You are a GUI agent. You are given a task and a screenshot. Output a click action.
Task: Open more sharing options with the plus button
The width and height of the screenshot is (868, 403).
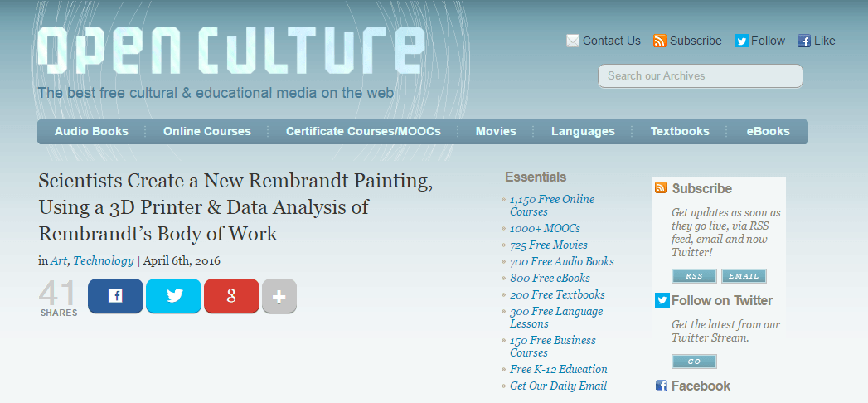(x=279, y=295)
